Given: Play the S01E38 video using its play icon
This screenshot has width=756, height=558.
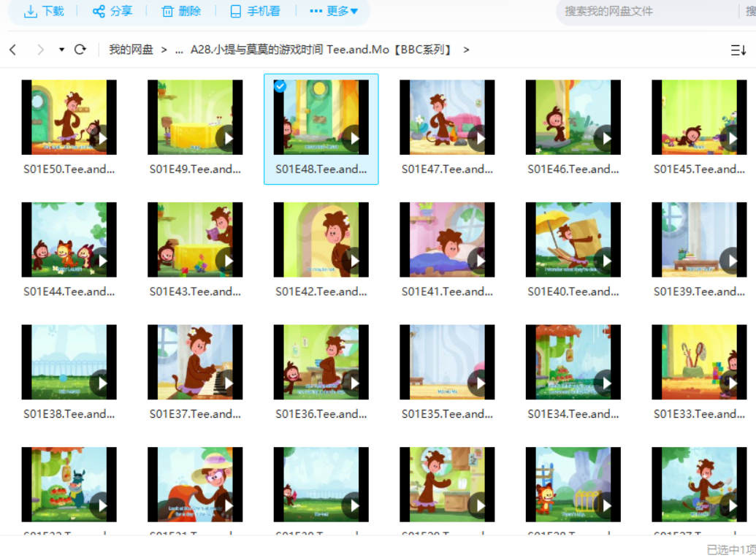Looking at the screenshot, I should point(102,383).
